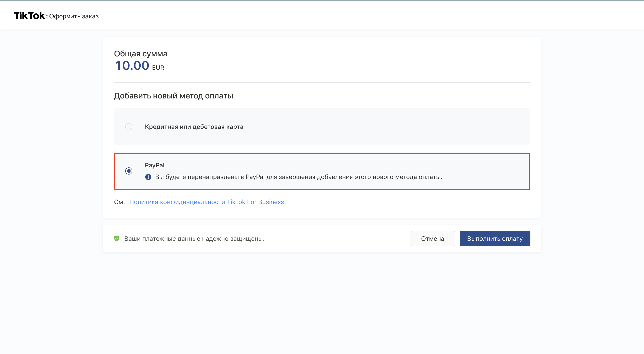Click the 'Оформить заказ' header title
The height and width of the screenshot is (354, 644).
(x=74, y=16)
